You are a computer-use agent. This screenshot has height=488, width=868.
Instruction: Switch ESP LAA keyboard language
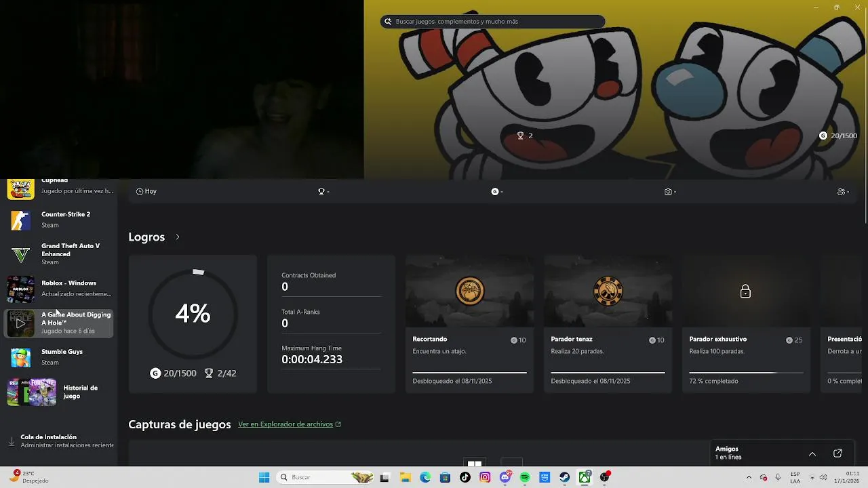point(795,477)
